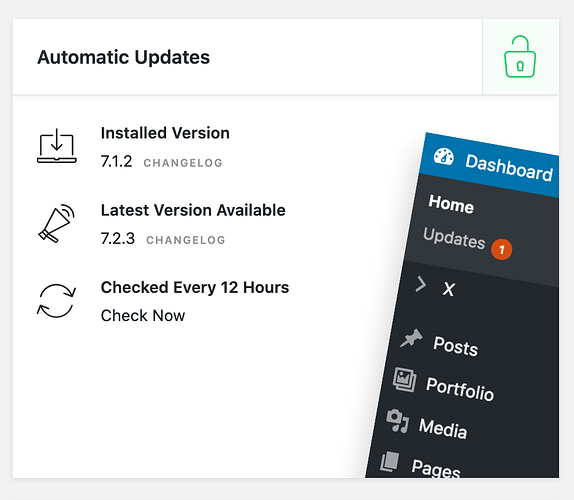
Task: Click the circular refresh arrows icon
Action: tap(56, 301)
